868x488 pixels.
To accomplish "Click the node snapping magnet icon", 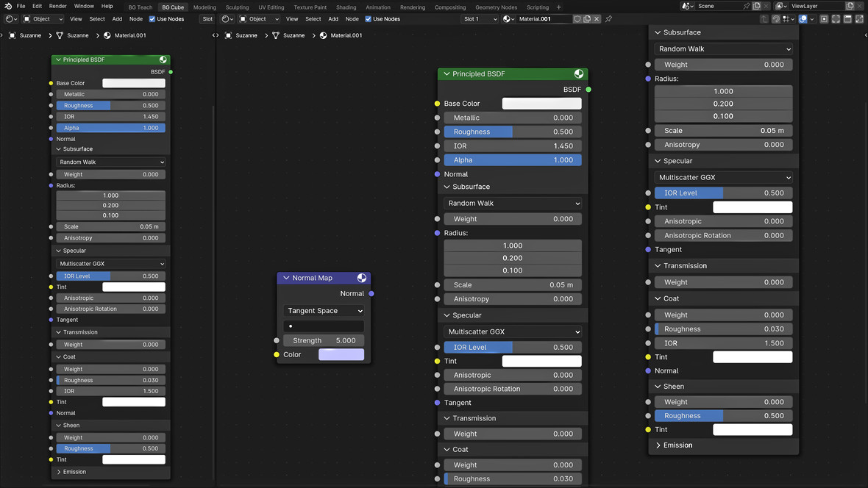I will pos(776,19).
